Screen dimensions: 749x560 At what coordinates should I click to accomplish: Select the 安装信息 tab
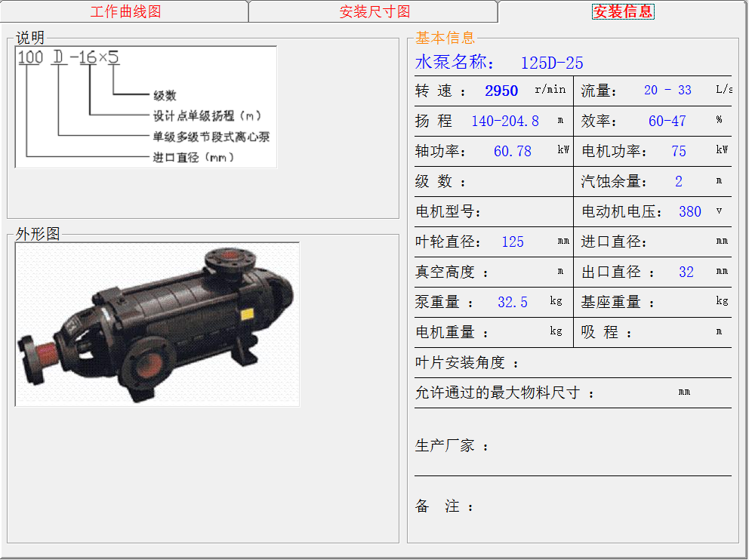click(623, 11)
